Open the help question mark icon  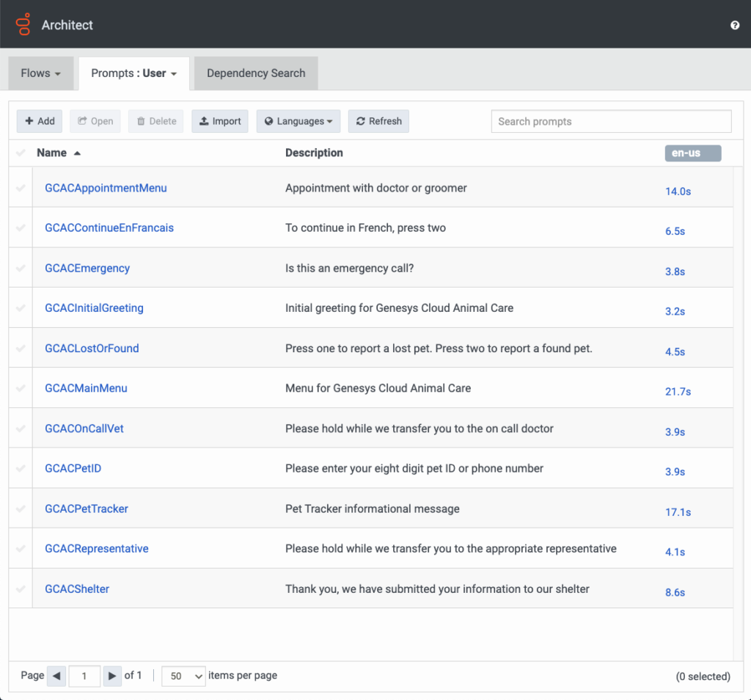pos(735,26)
